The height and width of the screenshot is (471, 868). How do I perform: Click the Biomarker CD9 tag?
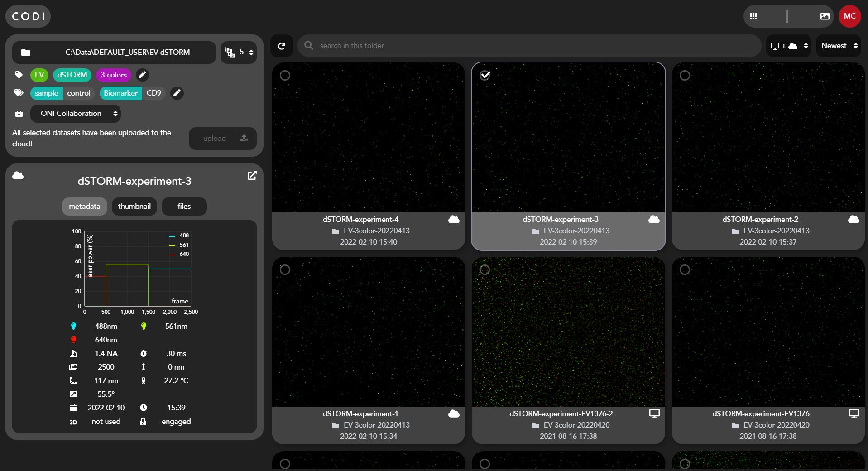click(133, 93)
